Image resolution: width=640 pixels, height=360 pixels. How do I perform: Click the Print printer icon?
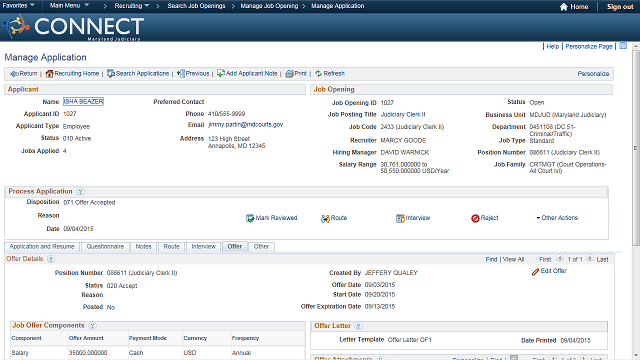[x=289, y=74]
